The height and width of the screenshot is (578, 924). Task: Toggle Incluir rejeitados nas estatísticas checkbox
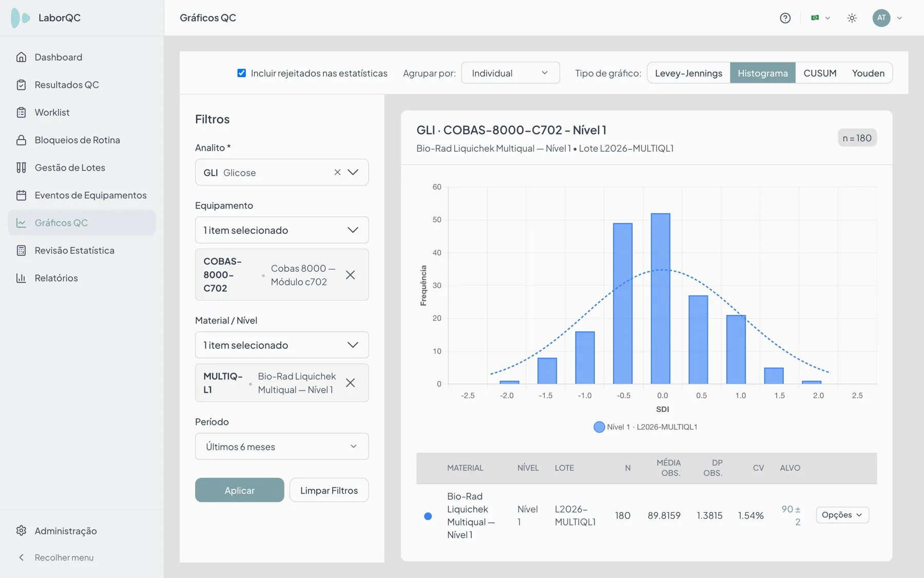(x=241, y=73)
